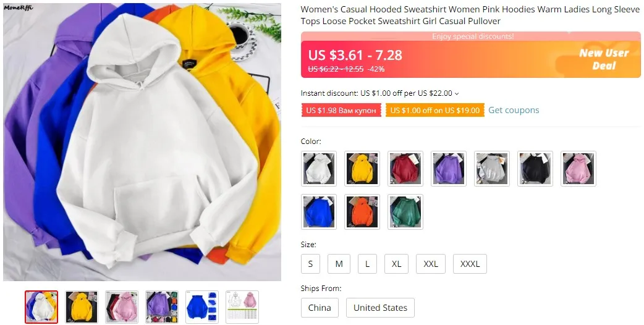Choose United States as ships-from location
The image size is (644, 325).
click(380, 308)
